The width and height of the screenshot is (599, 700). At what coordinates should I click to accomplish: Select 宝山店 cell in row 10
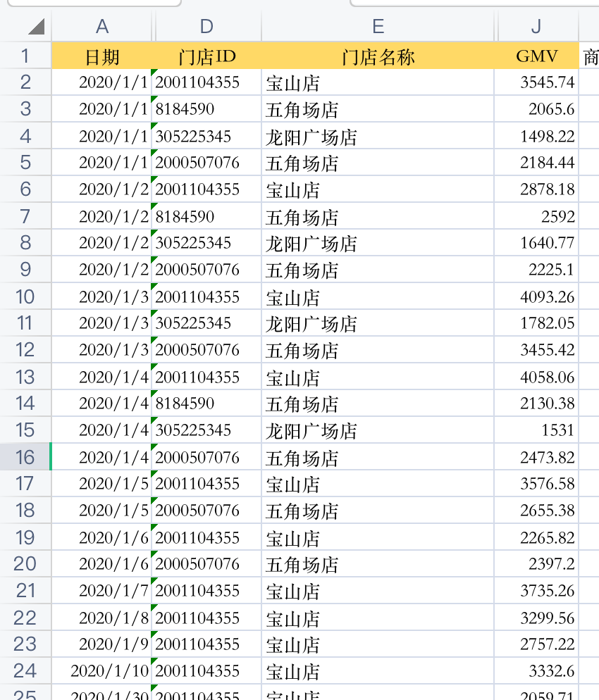378,296
